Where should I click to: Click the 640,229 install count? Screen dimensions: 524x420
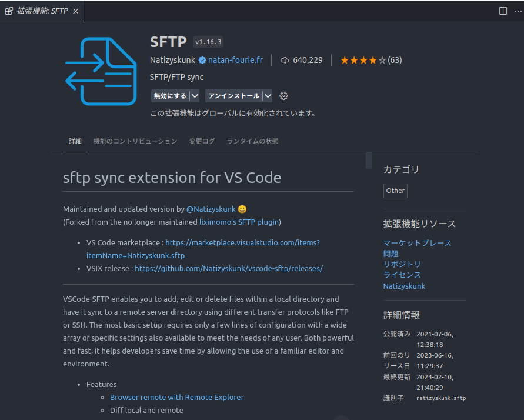pyautogui.click(x=308, y=60)
